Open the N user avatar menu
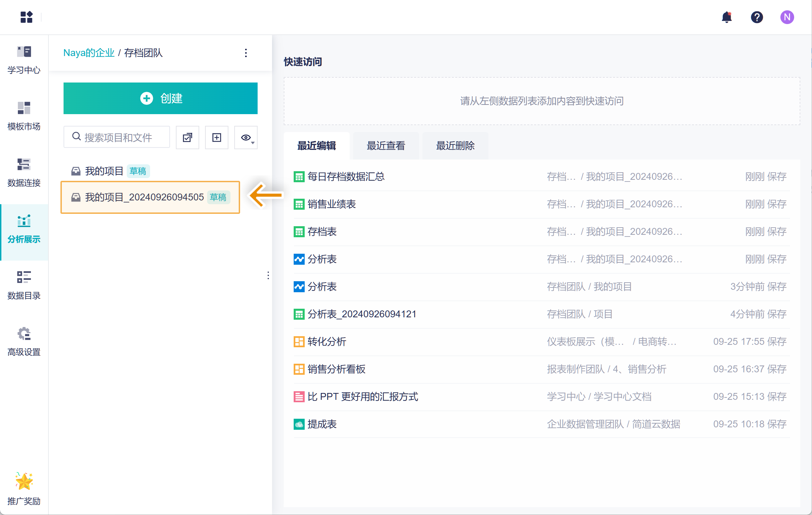 pyautogui.click(x=787, y=17)
